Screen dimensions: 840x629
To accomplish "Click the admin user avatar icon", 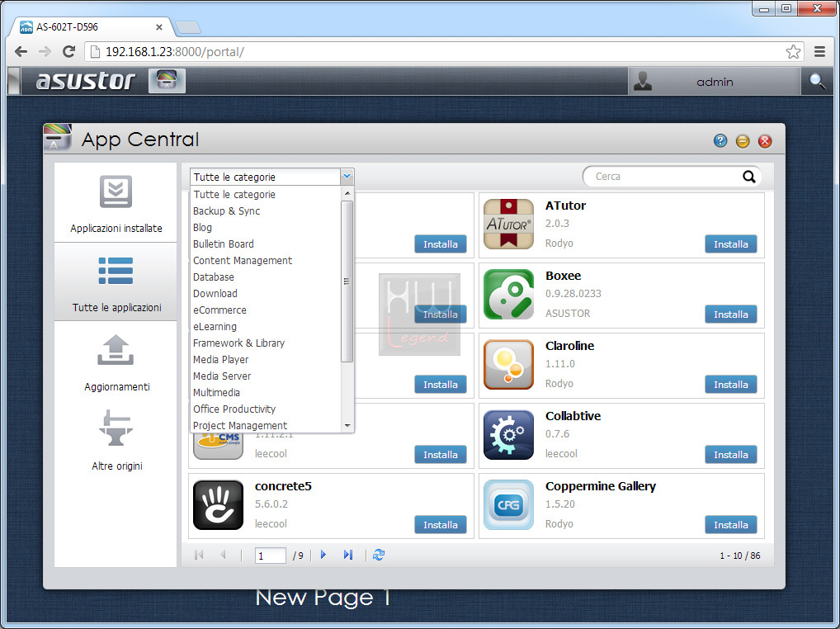I will coord(642,82).
